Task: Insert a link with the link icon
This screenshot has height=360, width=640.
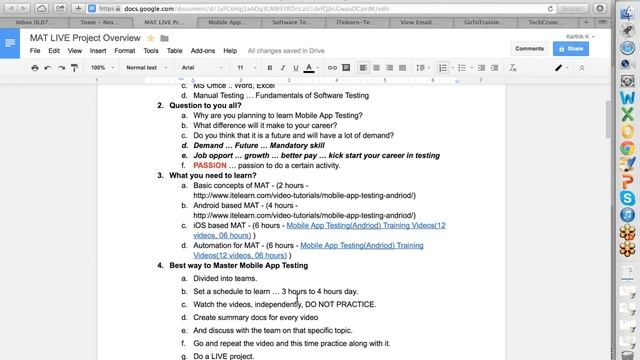Action: coord(332,68)
